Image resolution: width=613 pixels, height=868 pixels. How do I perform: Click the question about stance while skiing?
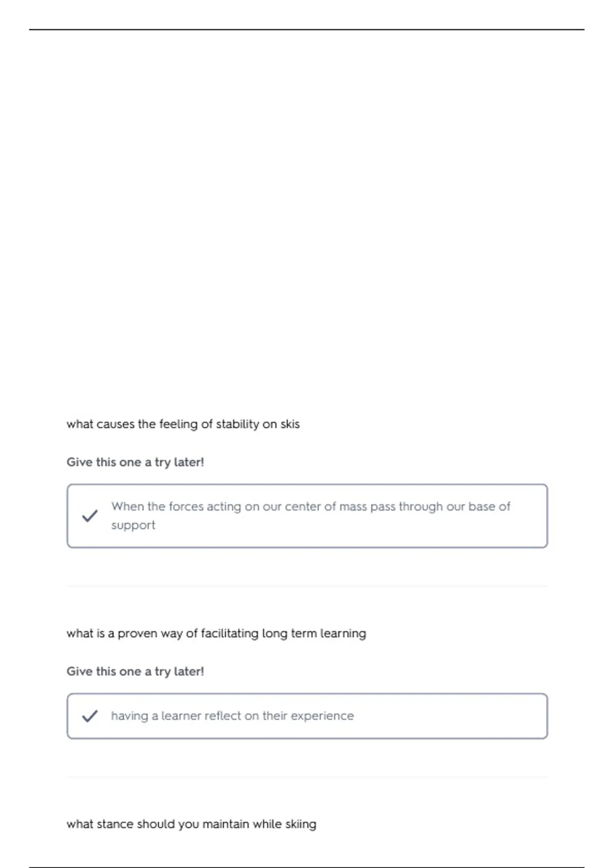(191, 825)
